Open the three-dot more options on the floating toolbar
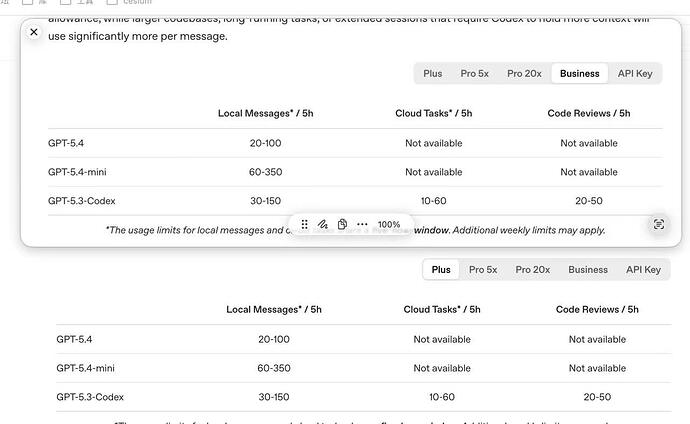The width and height of the screenshot is (690, 424). [x=362, y=224]
